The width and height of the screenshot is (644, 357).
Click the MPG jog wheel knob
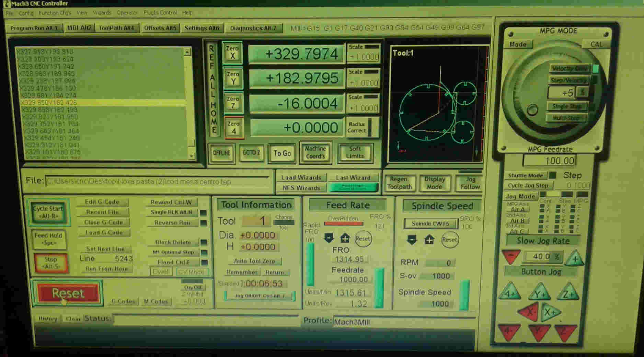point(532,110)
